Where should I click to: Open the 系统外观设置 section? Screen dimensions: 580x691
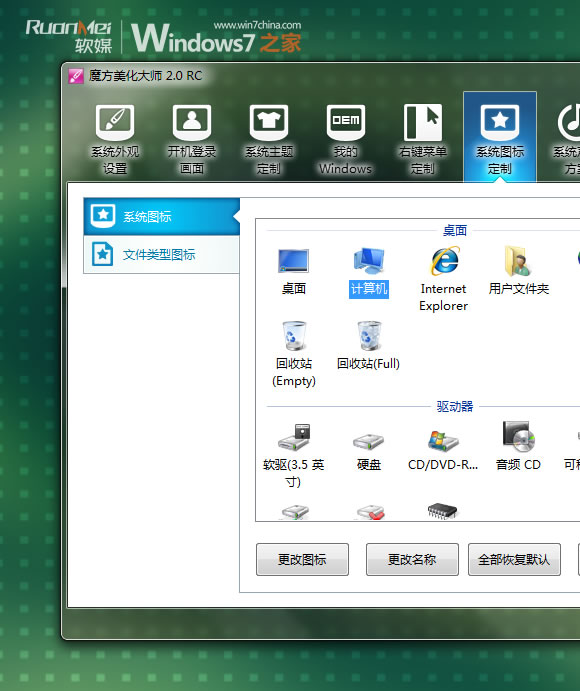pos(115,140)
